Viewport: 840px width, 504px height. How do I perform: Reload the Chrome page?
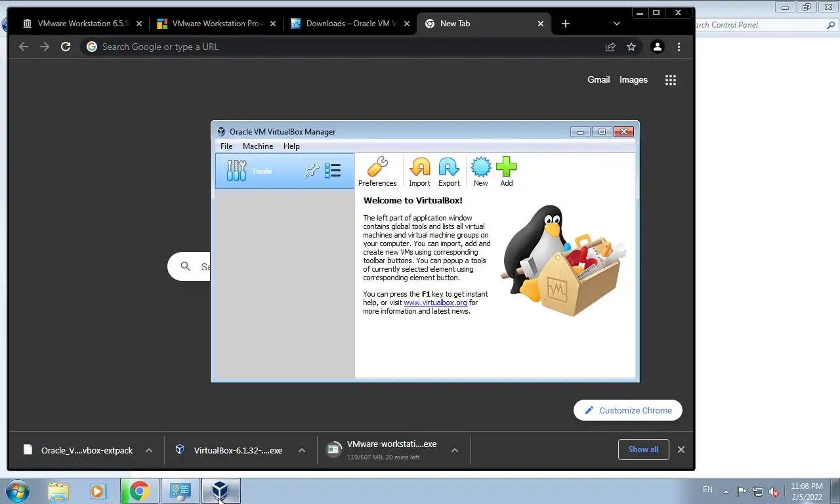point(66,47)
